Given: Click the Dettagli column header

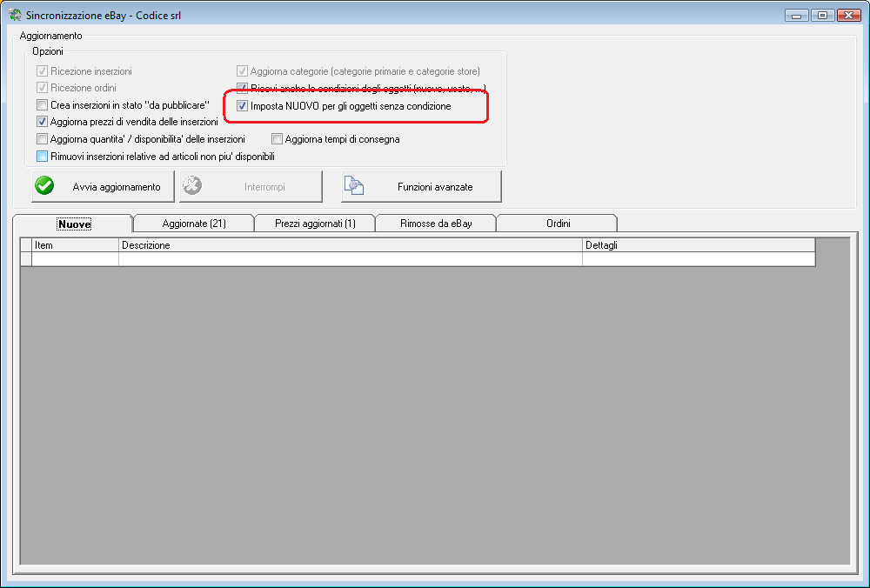Looking at the screenshot, I should pyautogui.click(x=699, y=245).
